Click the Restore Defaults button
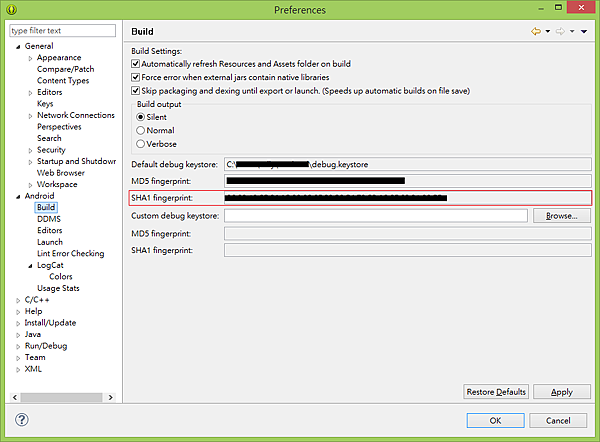Image resolution: width=600 pixels, height=442 pixels. [496, 392]
